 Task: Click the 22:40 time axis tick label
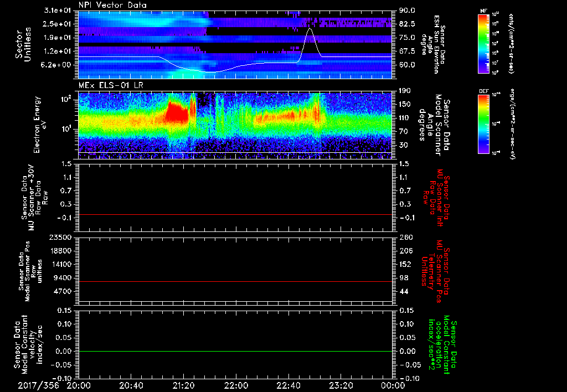288,385
